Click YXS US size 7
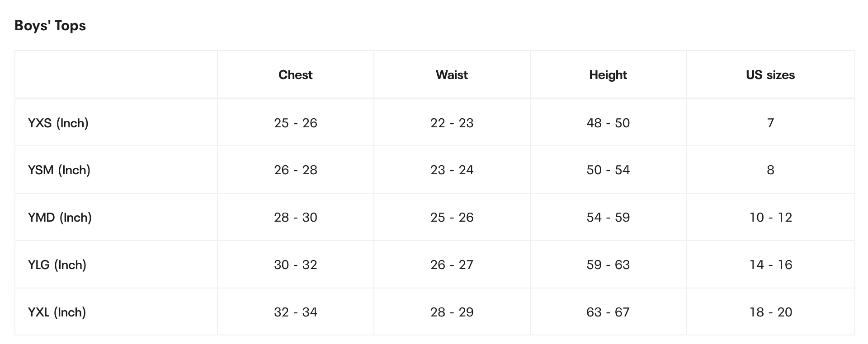Image resolution: width=868 pixels, height=344 pixels. pos(771,123)
